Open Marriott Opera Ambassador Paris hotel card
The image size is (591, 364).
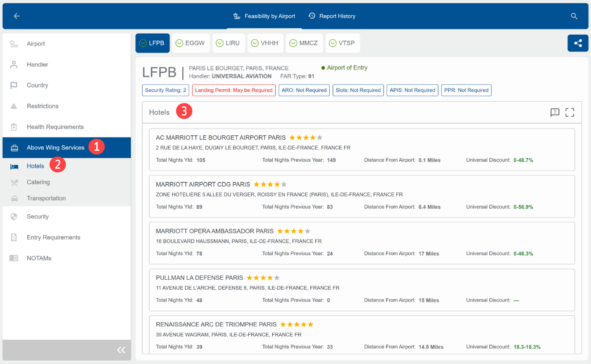point(362,243)
